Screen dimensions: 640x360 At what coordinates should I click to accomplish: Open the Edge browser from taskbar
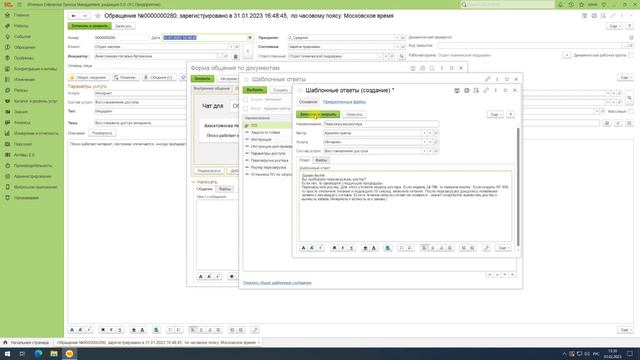[38, 353]
